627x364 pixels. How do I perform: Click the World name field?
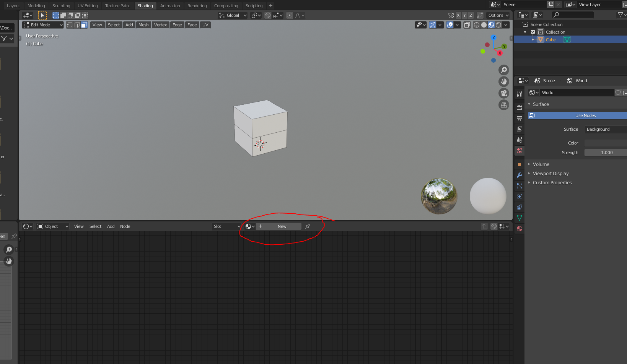pos(577,93)
